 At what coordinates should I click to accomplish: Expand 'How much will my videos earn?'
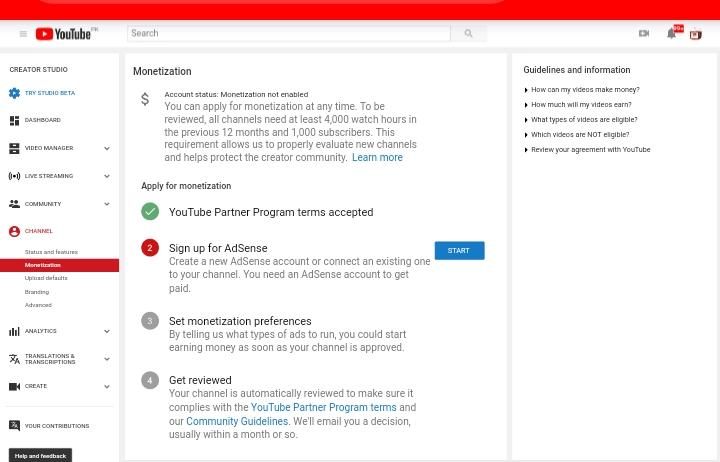click(578, 105)
